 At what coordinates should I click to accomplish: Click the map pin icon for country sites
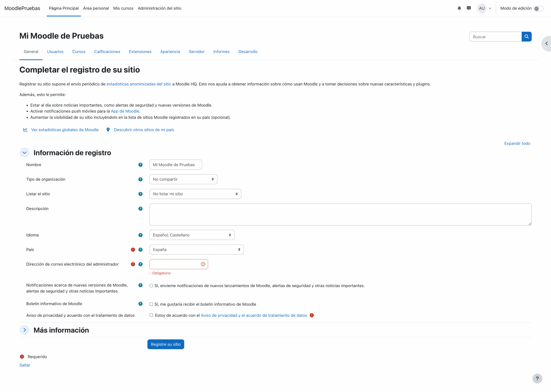coord(108,130)
